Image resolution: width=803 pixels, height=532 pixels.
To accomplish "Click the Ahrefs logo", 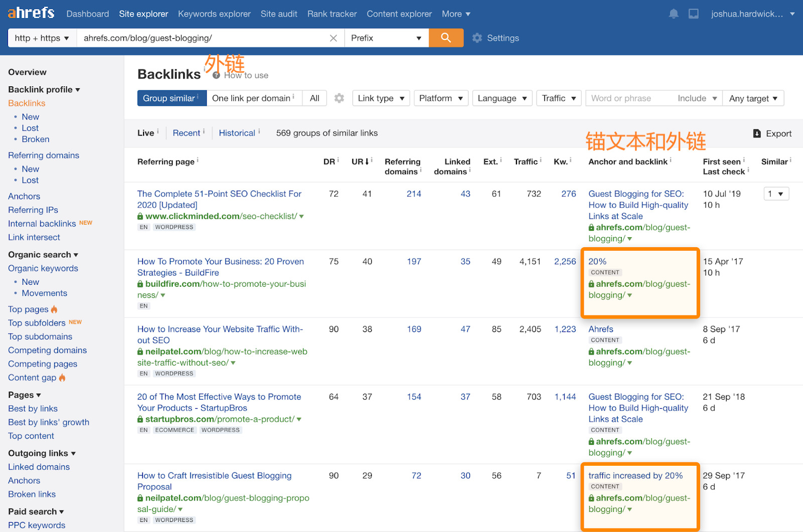I will (x=31, y=13).
